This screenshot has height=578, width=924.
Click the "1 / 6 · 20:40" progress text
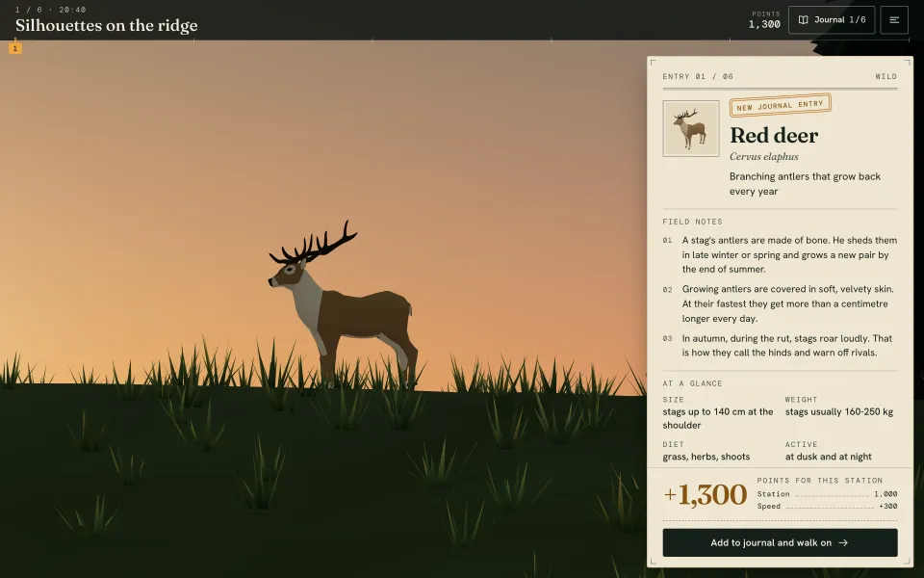point(51,10)
